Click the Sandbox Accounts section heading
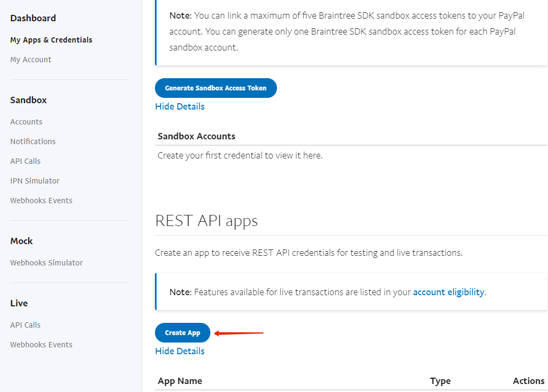548x392 pixels. click(x=197, y=136)
